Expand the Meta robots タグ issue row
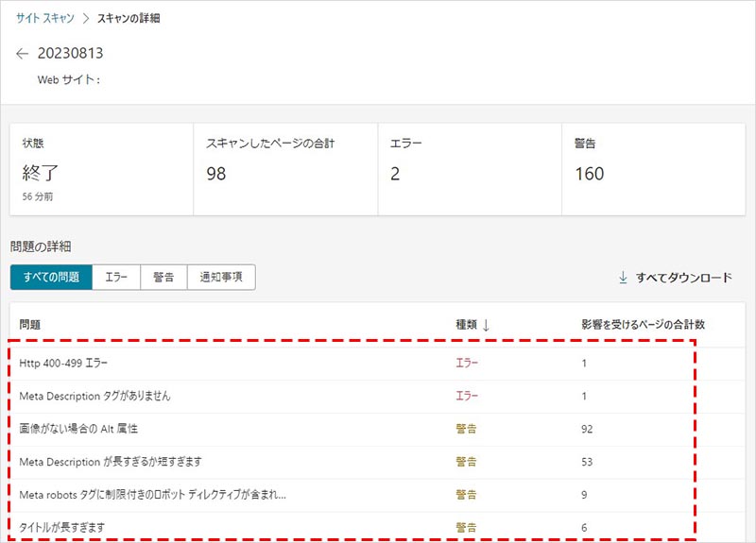The height and width of the screenshot is (543, 756). (x=152, y=495)
